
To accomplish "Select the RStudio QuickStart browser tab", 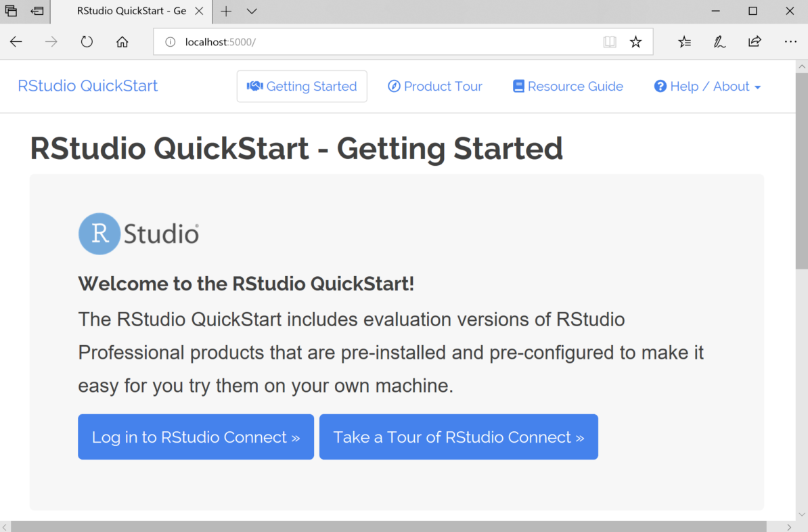I will (x=131, y=11).
